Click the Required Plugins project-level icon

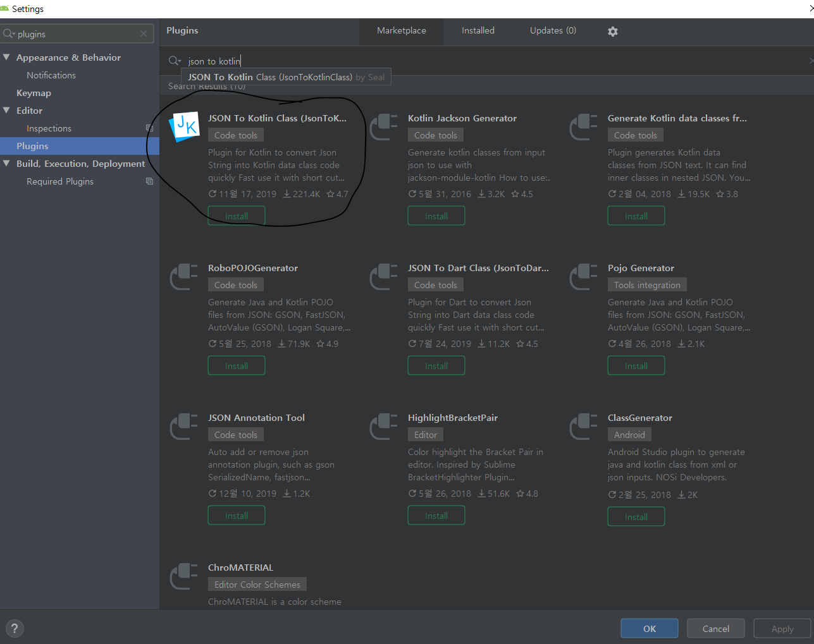tap(150, 181)
